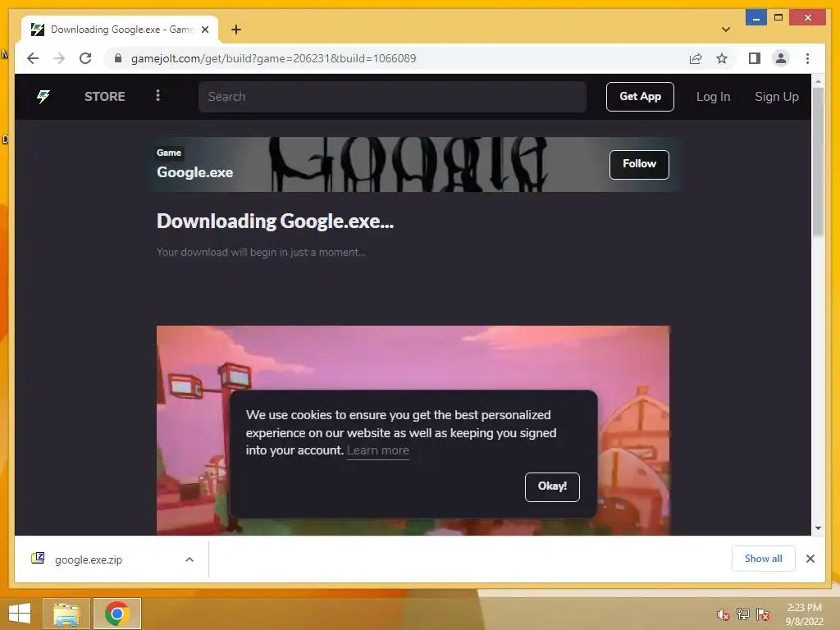840x630 pixels.
Task: Close the downloads bar
Action: pos(810,559)
